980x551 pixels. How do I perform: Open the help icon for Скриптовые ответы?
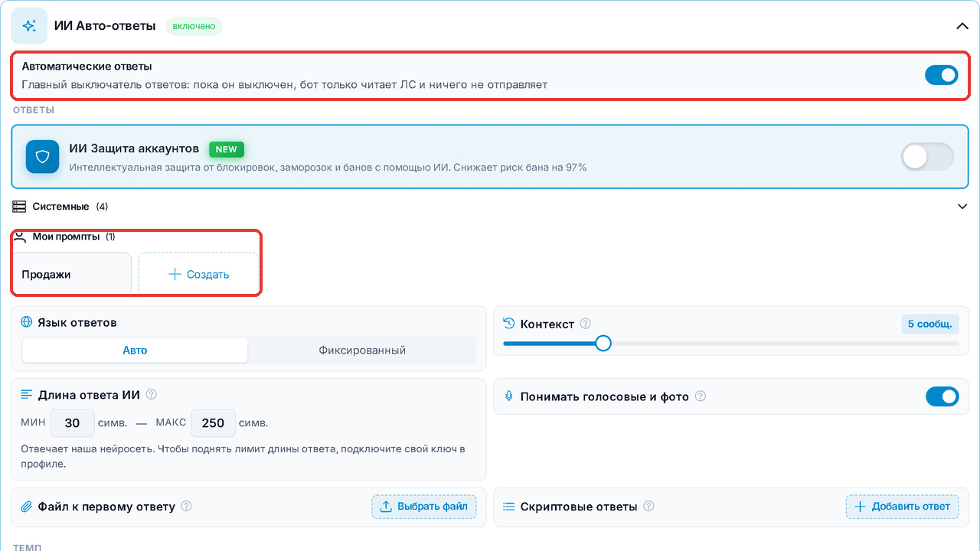coord(648,507)
